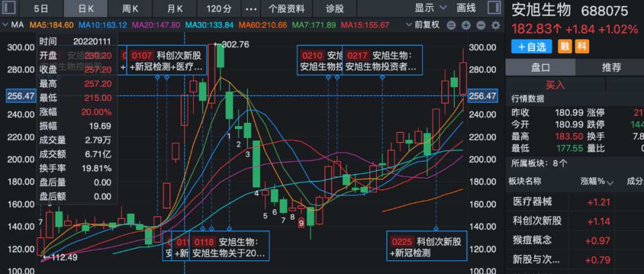644x274 pixels.
Task: Switch to the 推荐 tab
Action: tap(611, 67)
